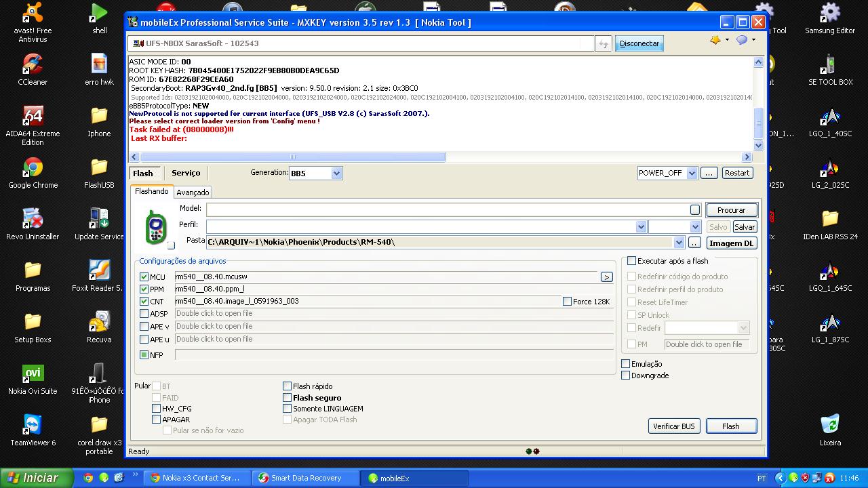868x488 pixels.
Task: Click the Flash button at bottom right
Action: click(x=730, y=426)
